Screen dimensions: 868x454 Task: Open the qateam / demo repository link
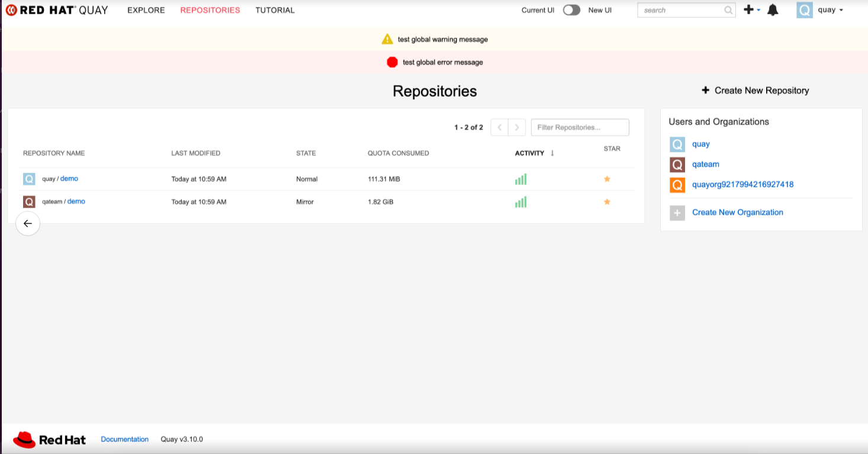76,202
